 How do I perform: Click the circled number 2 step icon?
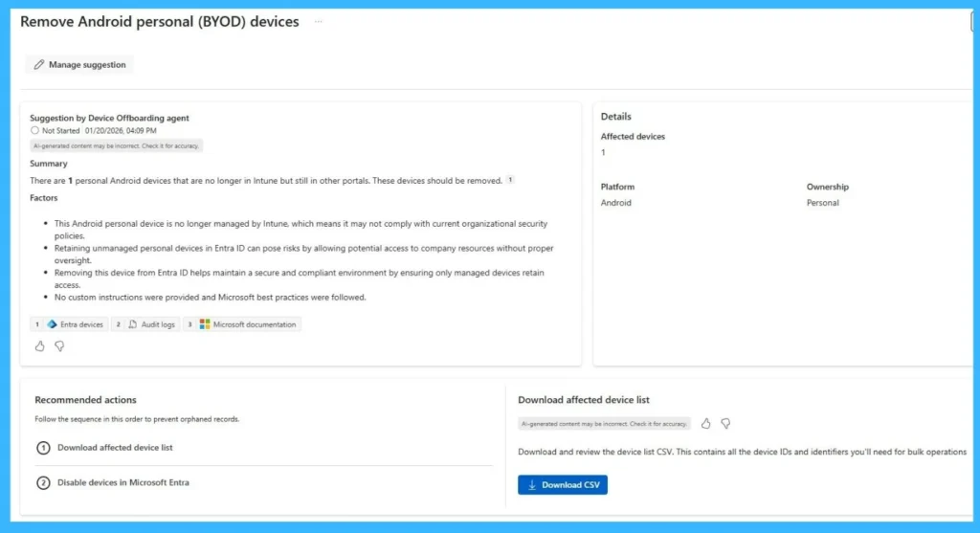pos(43,483)
